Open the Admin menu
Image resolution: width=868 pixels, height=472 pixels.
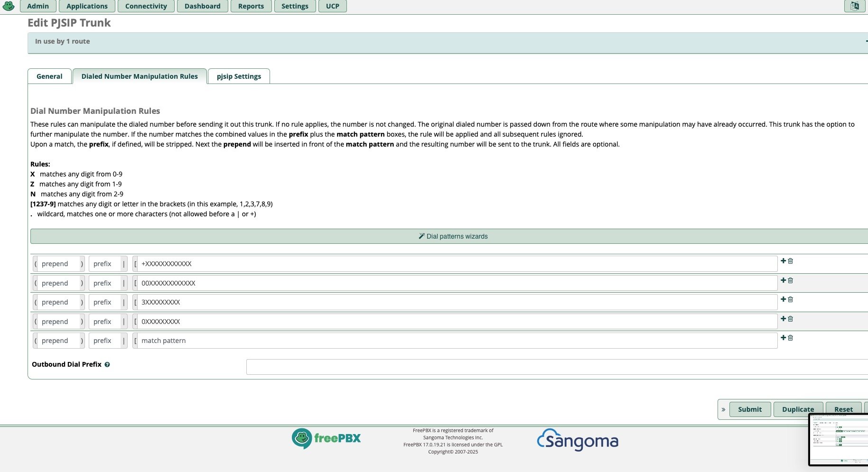pos(38,6)
